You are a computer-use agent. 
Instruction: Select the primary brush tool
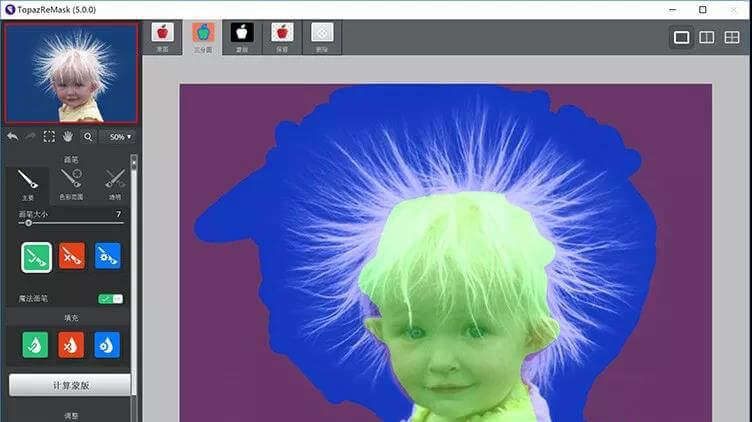[28, 185]
